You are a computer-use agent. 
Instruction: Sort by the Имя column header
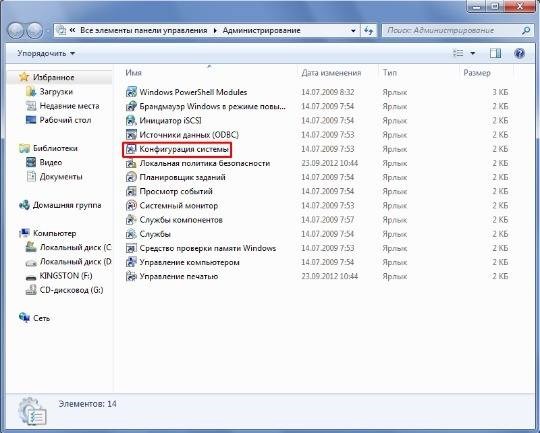(133, 73)
